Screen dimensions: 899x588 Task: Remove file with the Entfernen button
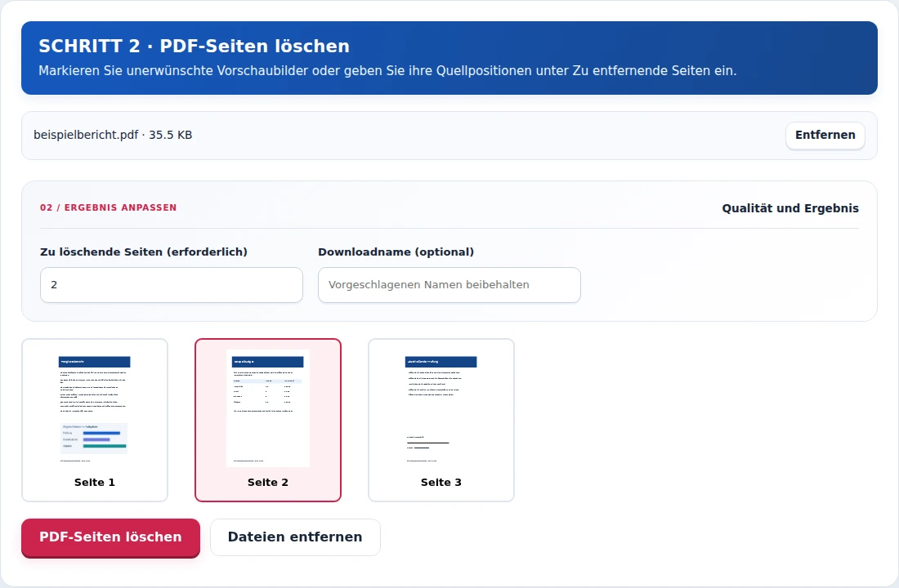[x=825, y=136]
